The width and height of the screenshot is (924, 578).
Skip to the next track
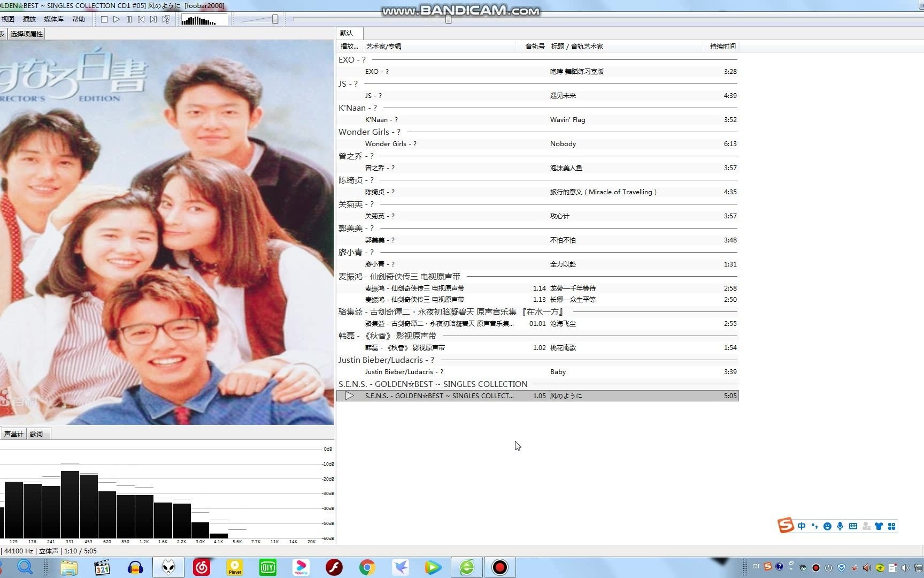(153, 19)
